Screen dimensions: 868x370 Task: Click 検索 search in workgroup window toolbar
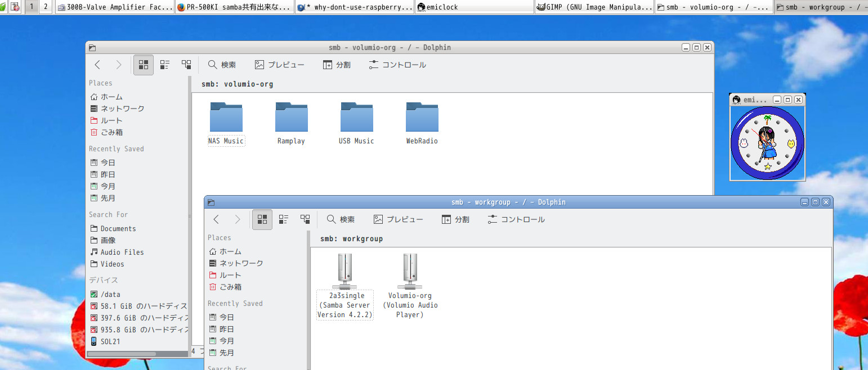[341, 219]
